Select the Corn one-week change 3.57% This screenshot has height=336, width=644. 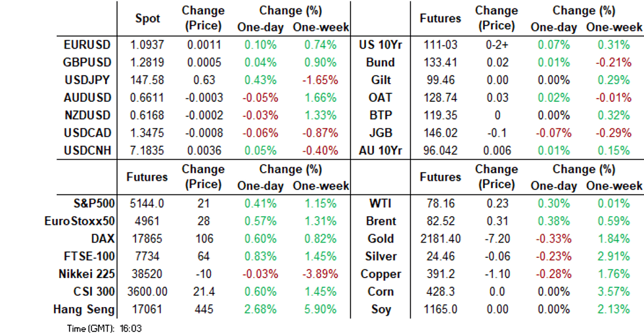[x=614, y=291]
